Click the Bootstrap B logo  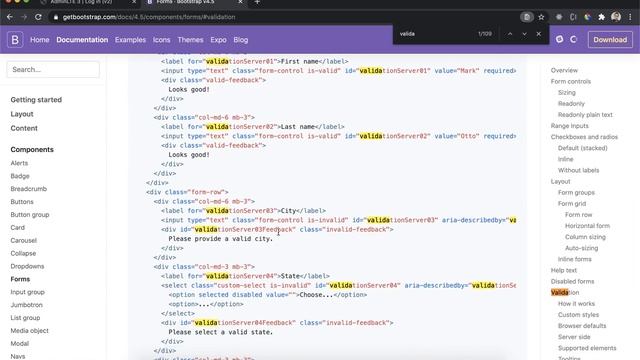tap(15, 40)
